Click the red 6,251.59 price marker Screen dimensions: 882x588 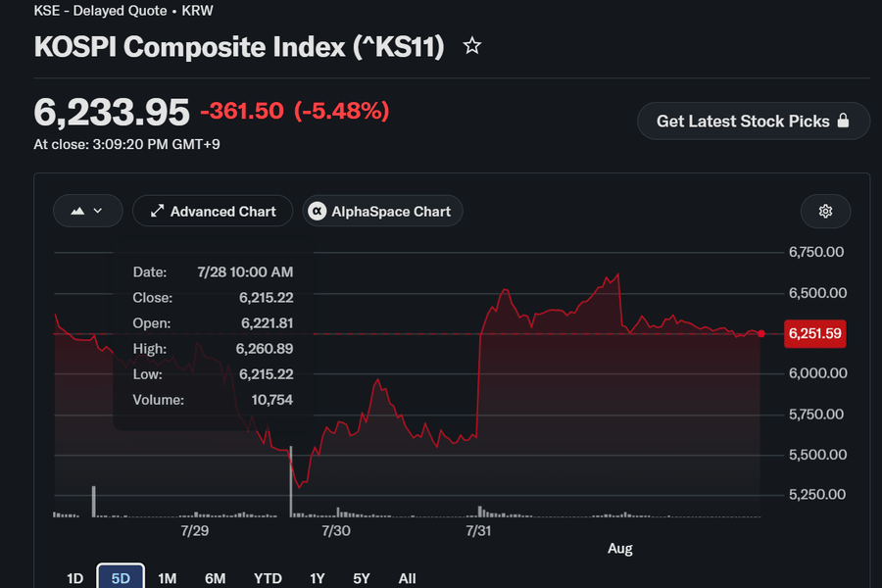pyautogui.click(x=814, y=333)
